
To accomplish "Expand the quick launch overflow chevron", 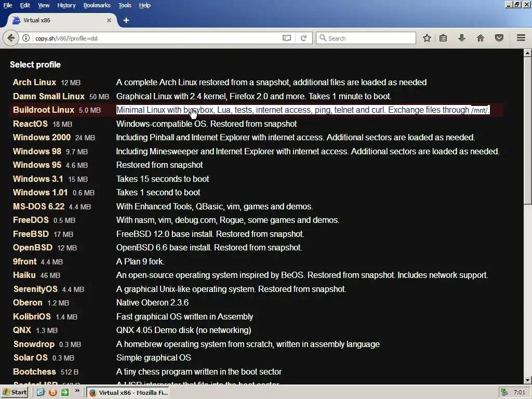I will pos(77,391).
